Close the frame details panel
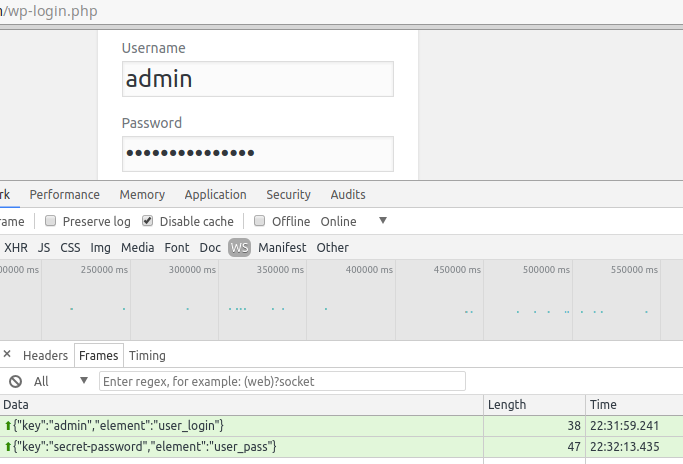Viewport: 683px width, 464px height. [6, 355]
